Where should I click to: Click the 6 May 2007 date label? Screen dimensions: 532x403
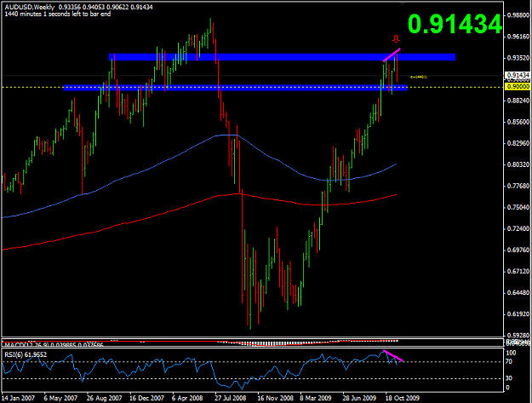pos(60,398)
